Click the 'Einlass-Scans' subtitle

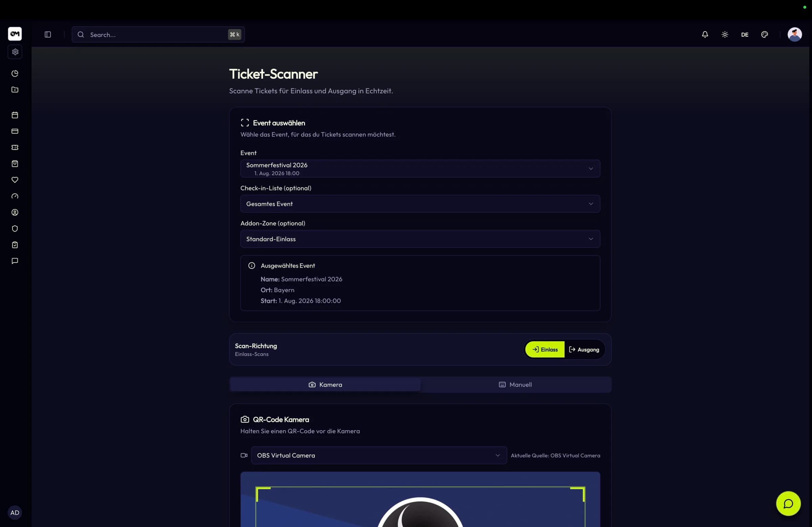click(x=252, y=354)
